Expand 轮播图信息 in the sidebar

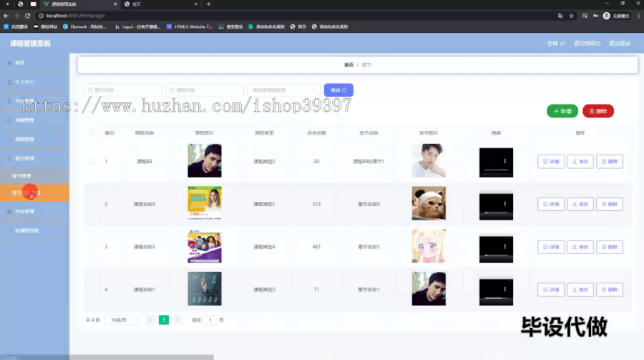[x=34, y=230]
